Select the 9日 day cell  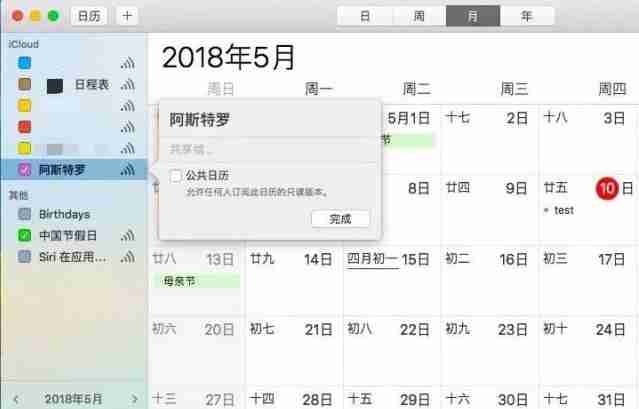pos(489,209)
